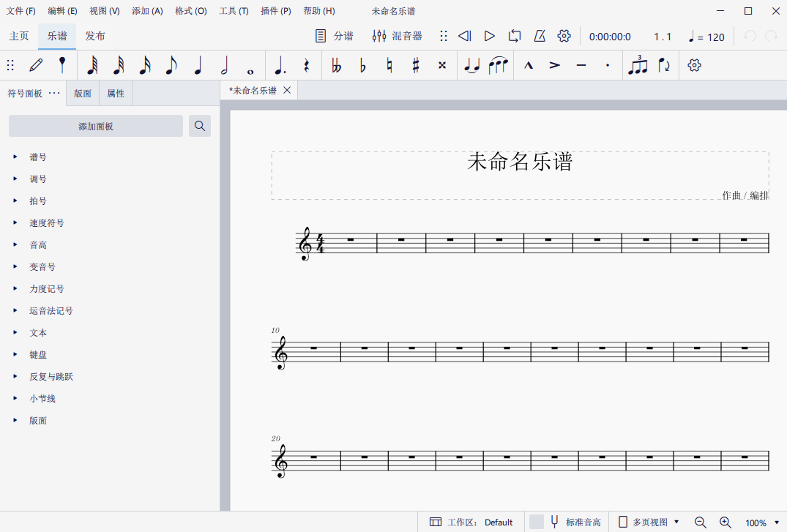Open the 分谱 parts dialog
Screen dimensions: 787x532
pos(335,36)
